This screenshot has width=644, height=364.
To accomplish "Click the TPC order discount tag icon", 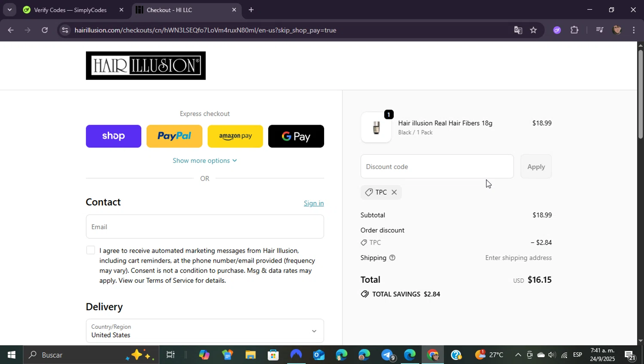I will [x=364, y=243].
